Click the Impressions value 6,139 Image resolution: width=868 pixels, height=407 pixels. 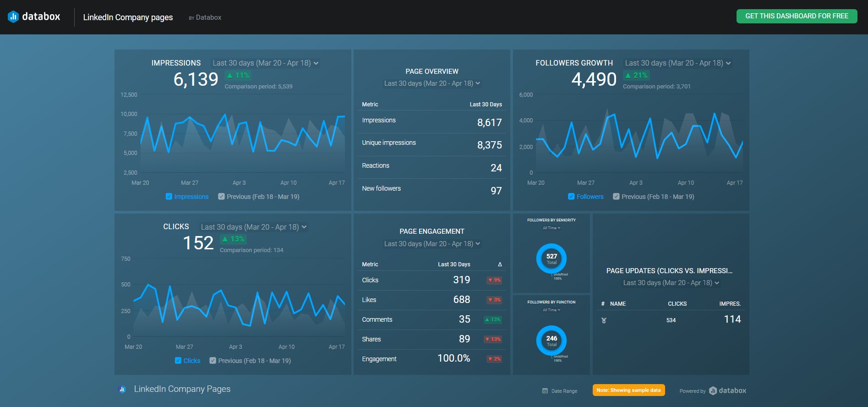pyautogui.click(x=196, y=79)
